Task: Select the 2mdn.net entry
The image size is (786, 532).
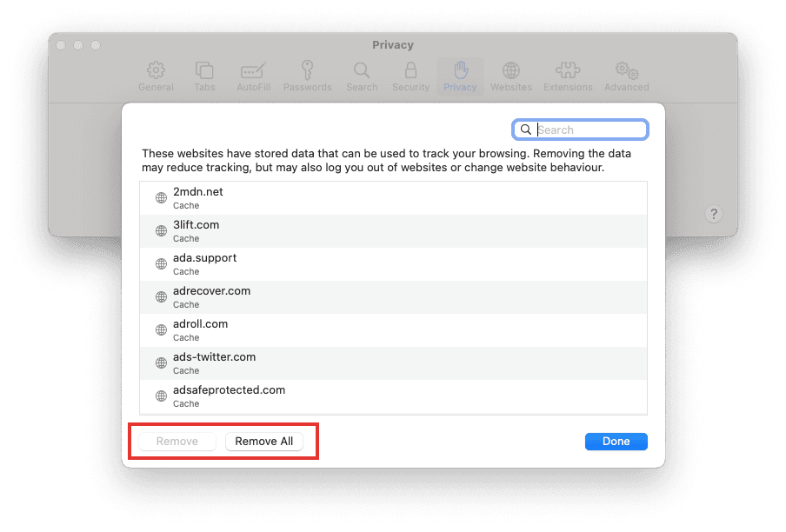Action: pos(394,198)
